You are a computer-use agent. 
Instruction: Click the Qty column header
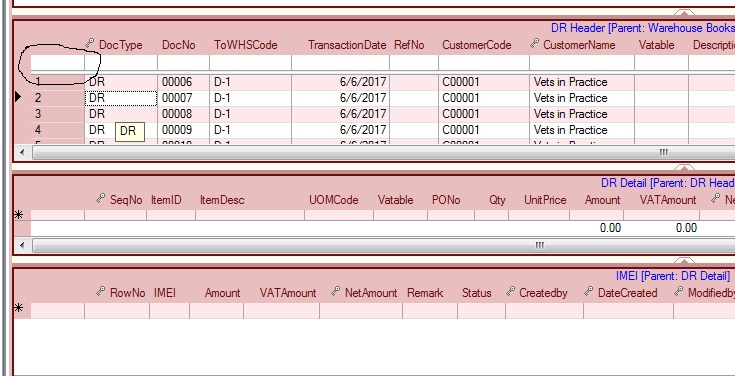pos(497,200)
